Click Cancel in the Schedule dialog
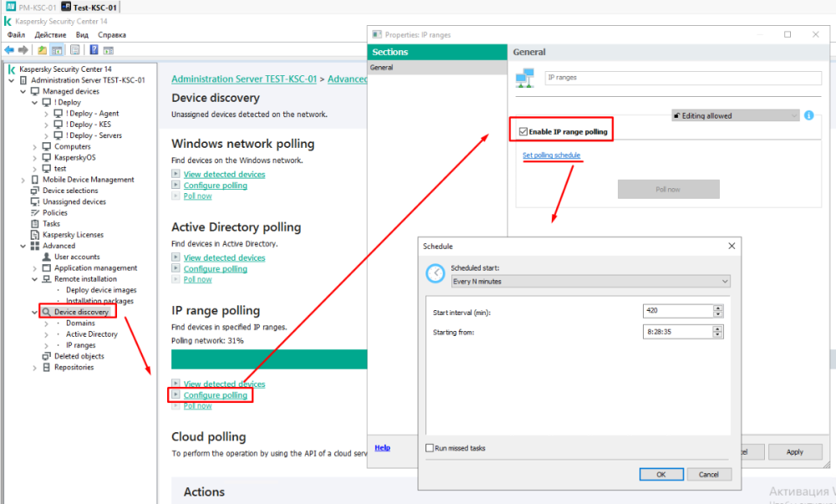836x504 pixels. 709,474
